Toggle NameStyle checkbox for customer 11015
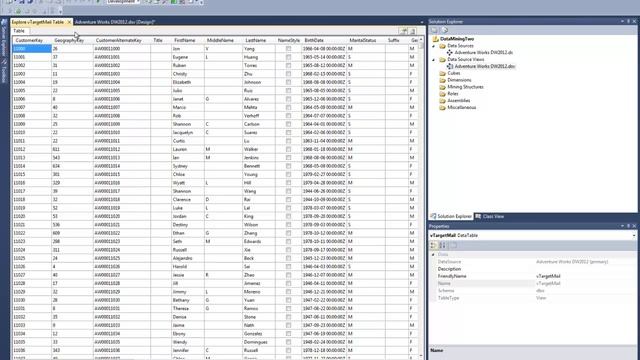This screenshot has width=640, height=360. coord(289,174)
